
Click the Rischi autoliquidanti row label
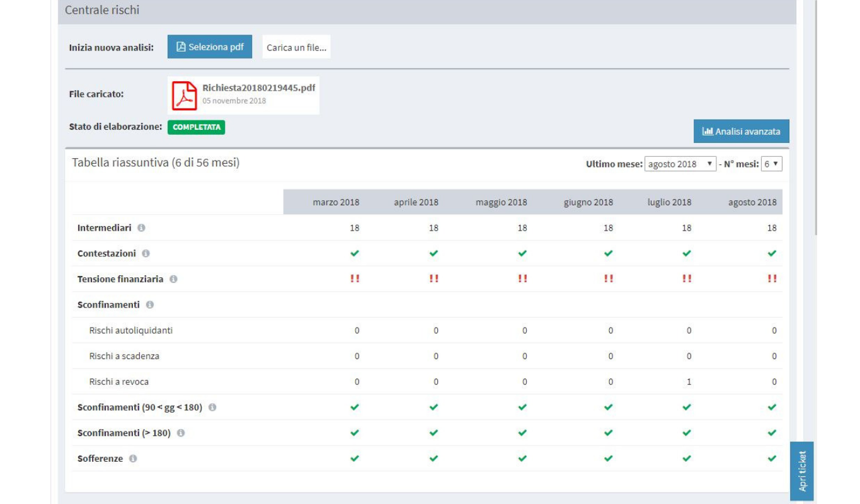(x=131, y=331)
